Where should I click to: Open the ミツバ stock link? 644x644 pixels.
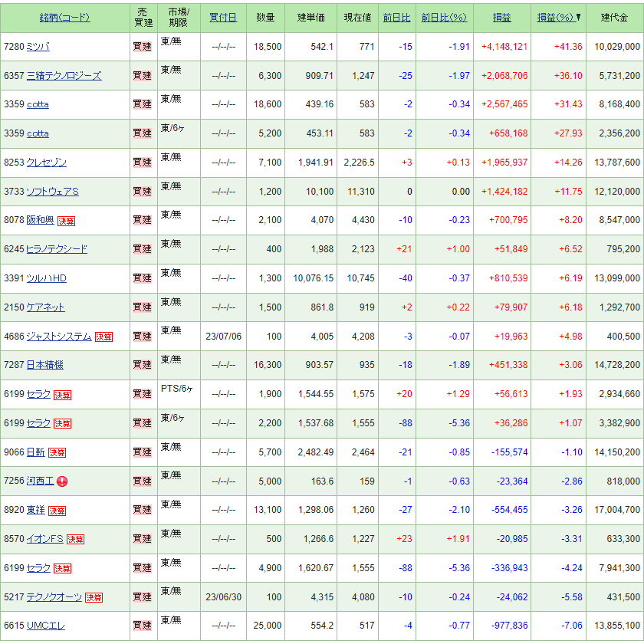[38, 47]
